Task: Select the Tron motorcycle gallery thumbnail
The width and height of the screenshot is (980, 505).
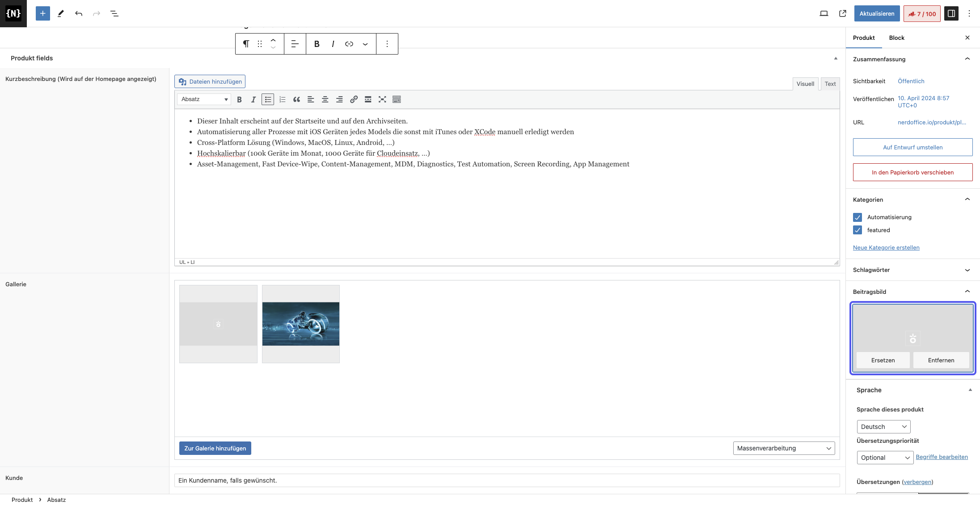Action: [301, 324]
